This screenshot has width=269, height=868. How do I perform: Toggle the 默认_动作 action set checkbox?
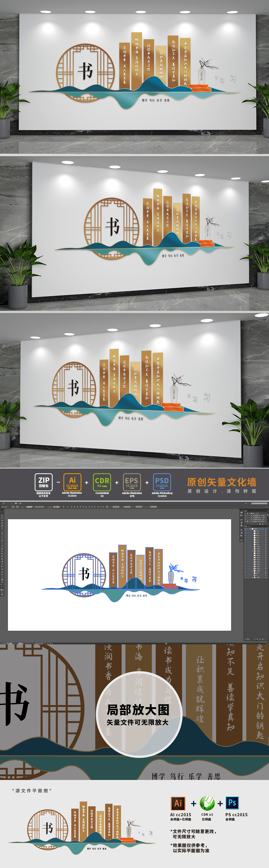pyautogui.click(x=245, y=513)
